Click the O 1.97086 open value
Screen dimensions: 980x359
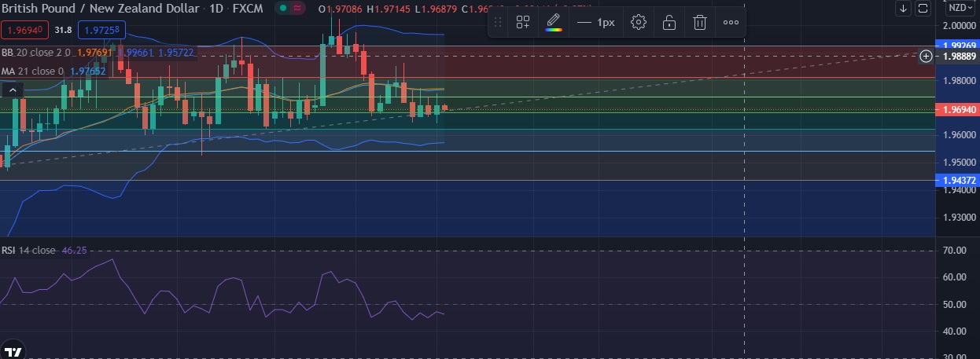tap(341, 9)
